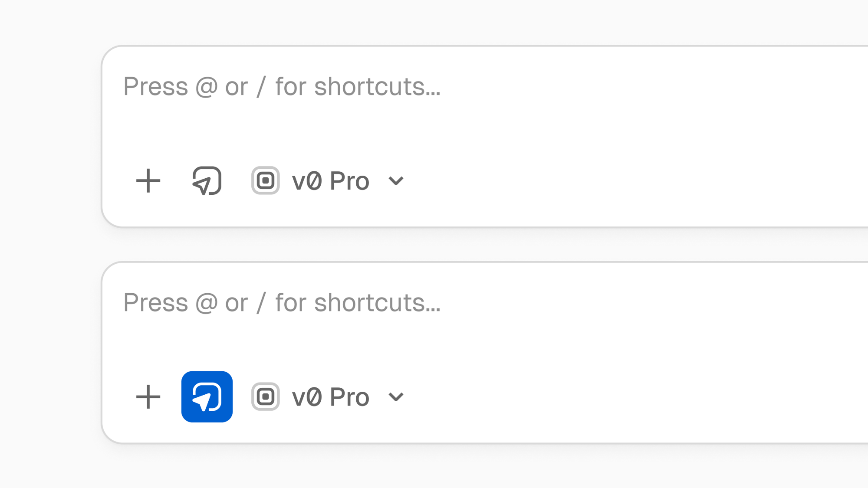Viewport: 868px width, 488px height.
Task: Click the word "shortcuts..." in the bottom placeholder
Action: point(377,302)
